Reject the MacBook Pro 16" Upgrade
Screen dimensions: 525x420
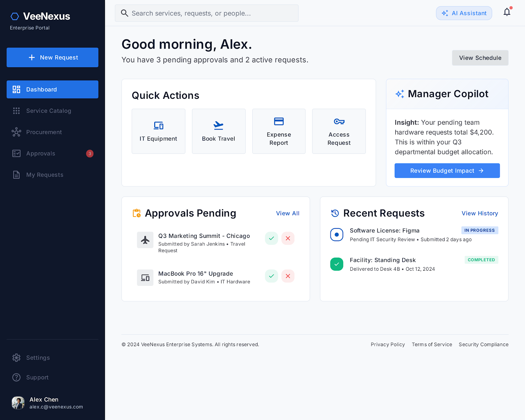pyautogui.click(x=288, y=276)
